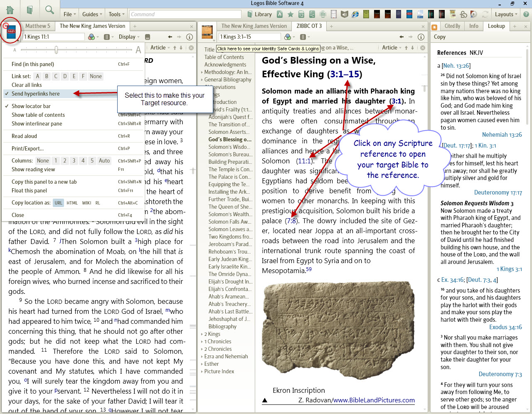Screen dimensions: 532x414
Task: Click the Copy button in Lookup panel
Action: 440,37
